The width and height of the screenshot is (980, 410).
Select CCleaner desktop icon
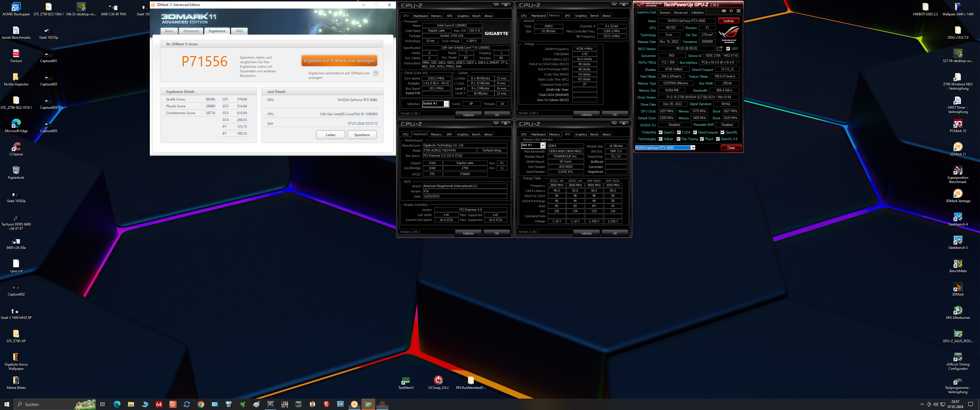pos(16,149)
